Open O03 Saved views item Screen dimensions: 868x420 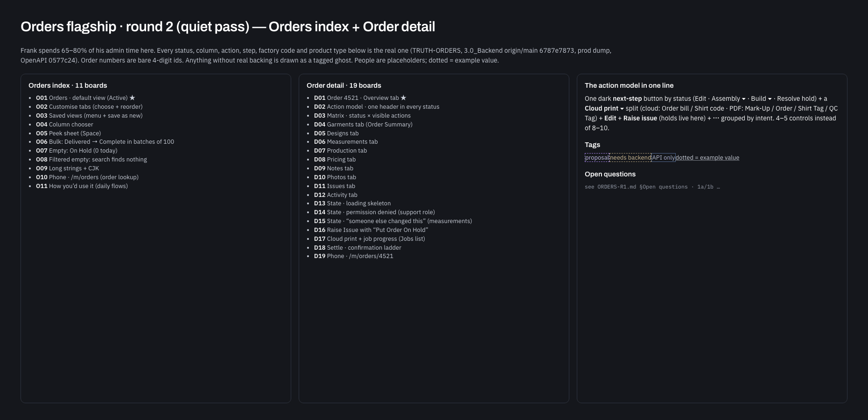(89, 116)
